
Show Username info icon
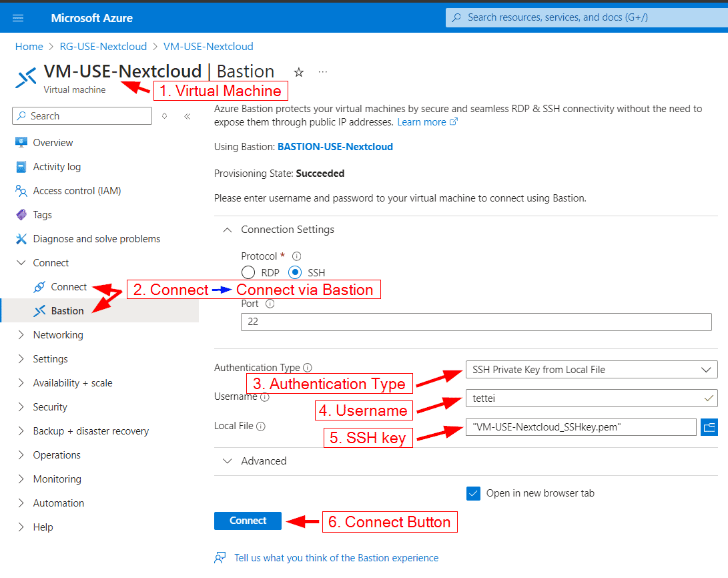tap(265, 397)
